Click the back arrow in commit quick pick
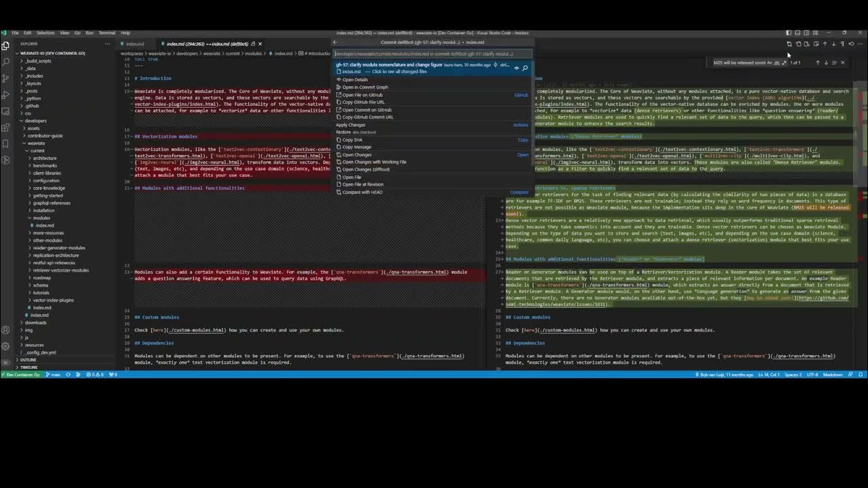The height and width of the screenshot is (488, 868). tap(334, 42)
